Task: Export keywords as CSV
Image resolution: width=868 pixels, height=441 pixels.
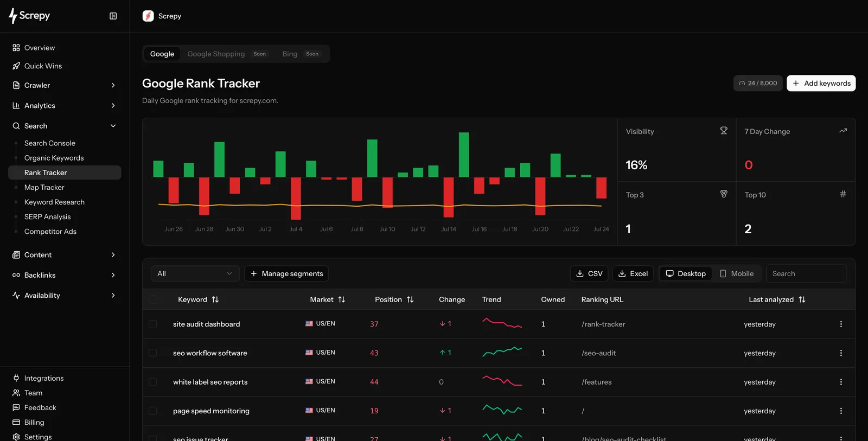Action: (589, 274)
